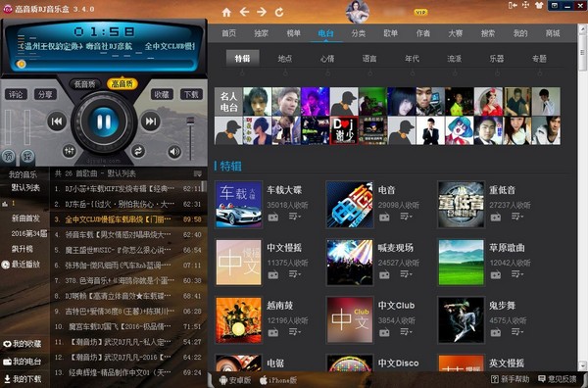Viewport: 588px width, 388px height.
Task: Open the Dj谢少 celebrity radio avatar
Action: click(344, 130)
